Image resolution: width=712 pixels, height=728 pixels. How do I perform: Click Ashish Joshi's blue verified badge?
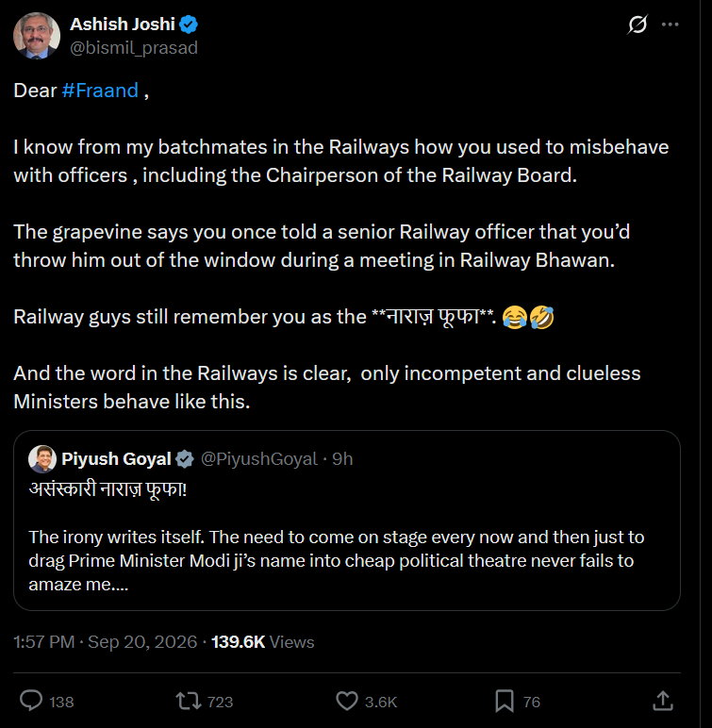pos(189,25)
